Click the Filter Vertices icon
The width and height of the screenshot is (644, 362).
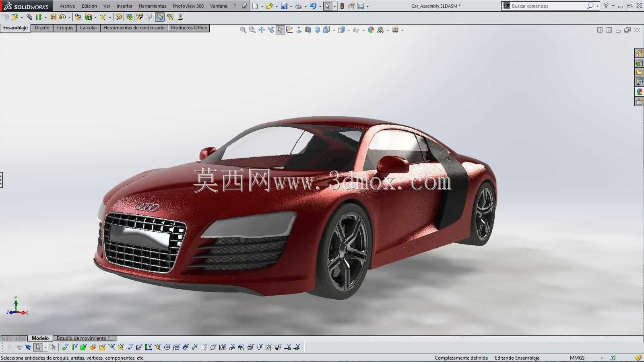pyautogui.click(x=65, y=347)
